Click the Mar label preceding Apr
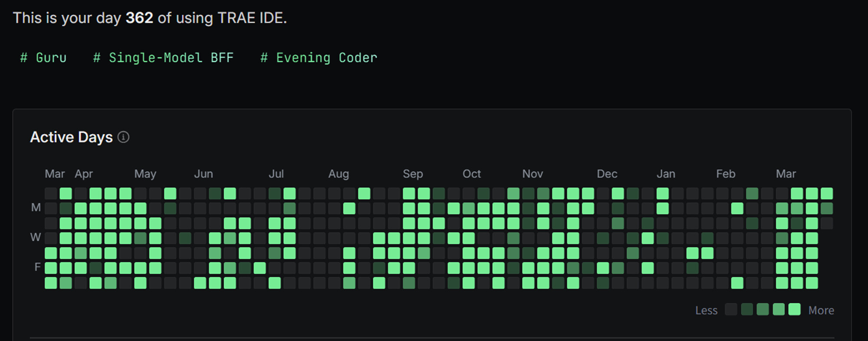This screenshot has height=341, width=868. click(55, 174)
